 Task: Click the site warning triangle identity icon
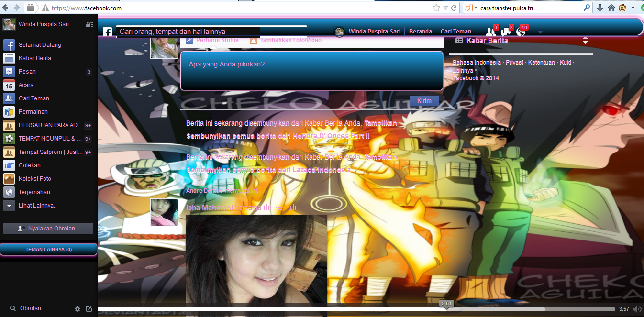click(x=45, y=8)
